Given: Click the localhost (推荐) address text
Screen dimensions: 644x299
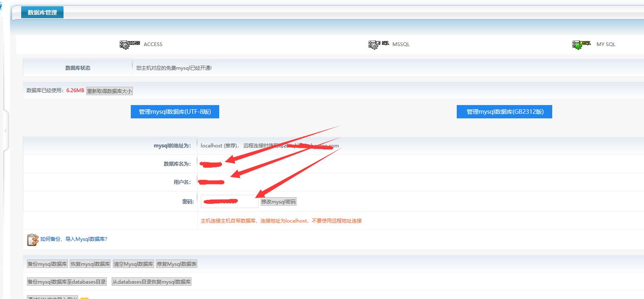Looking at the screenshot, I should (x=218, y=146).
